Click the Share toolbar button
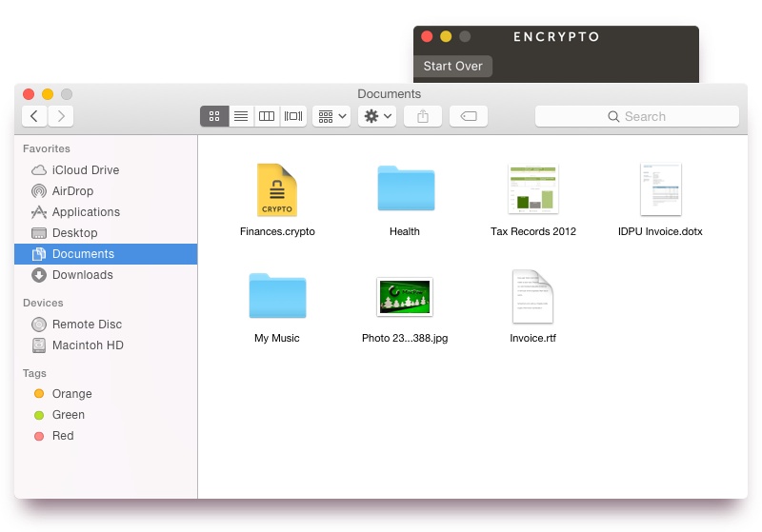The height and width of the screenshot is (532, 762). pos(423,116)
